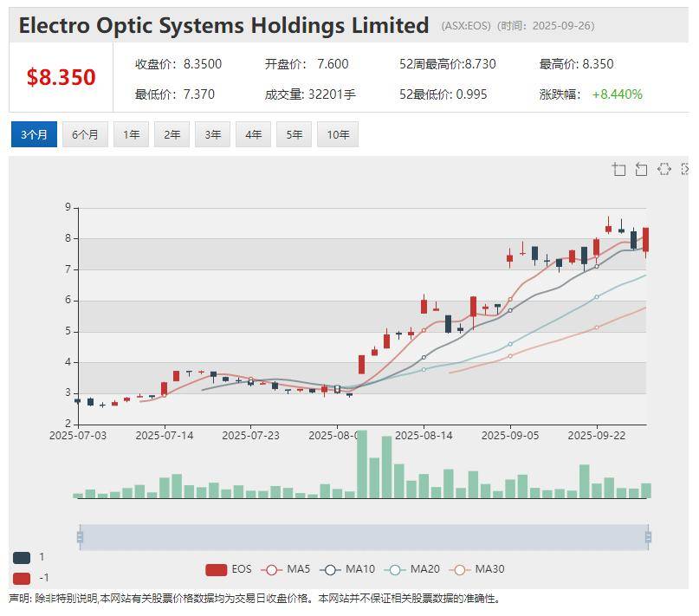Show the 1年 chart period
The image size is (699, 616).
[x=131, y=134]
